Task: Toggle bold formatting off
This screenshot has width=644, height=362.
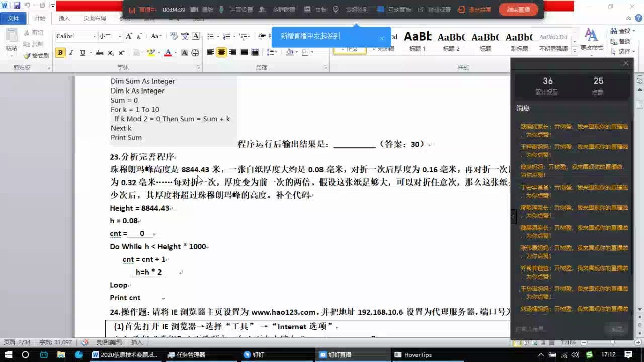Action: coord(60,51)
